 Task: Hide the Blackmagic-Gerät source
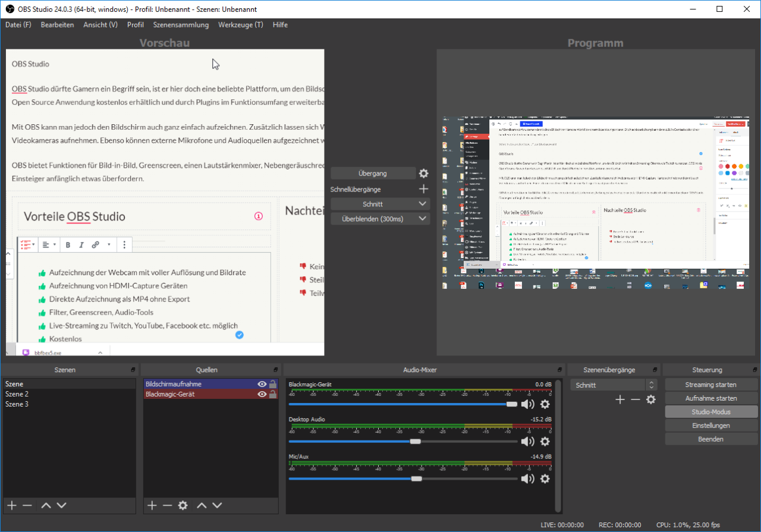point(262,394)
